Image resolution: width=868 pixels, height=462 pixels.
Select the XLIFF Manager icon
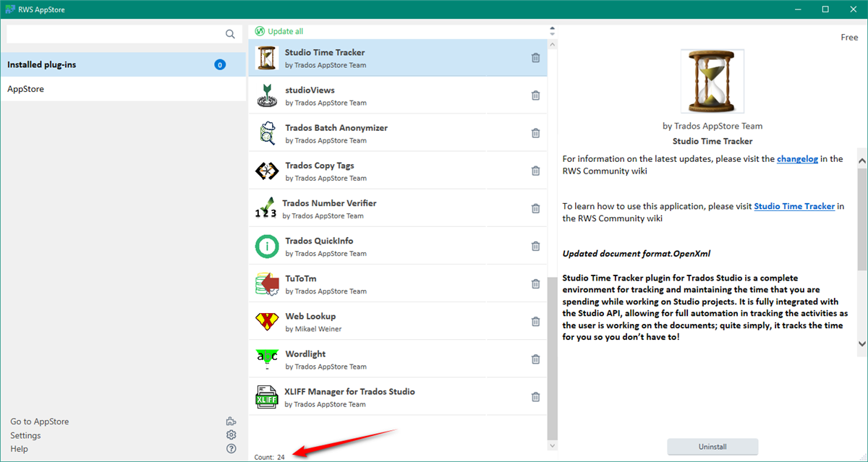[x=266, y=396]
